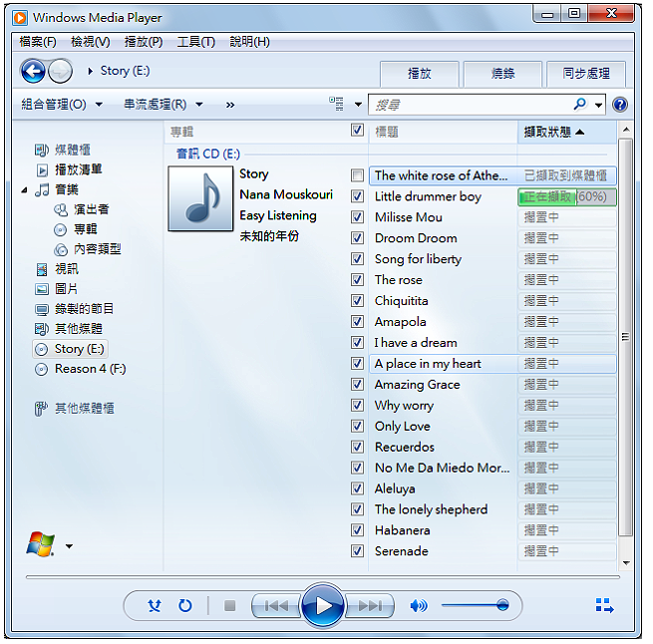
Task: Click the View options icon
Action: [337, 104]
